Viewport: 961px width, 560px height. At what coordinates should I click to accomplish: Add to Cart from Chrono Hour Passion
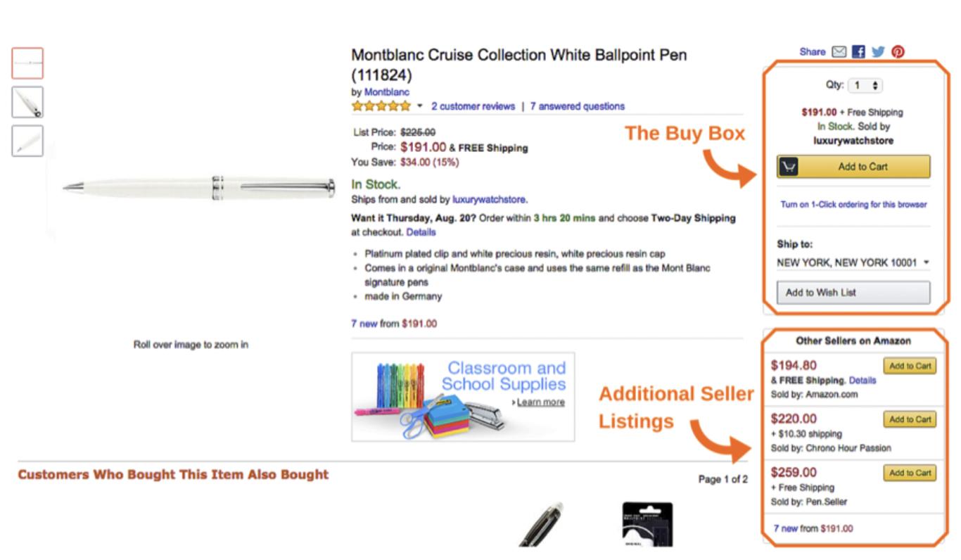click(x=910, y=419)
